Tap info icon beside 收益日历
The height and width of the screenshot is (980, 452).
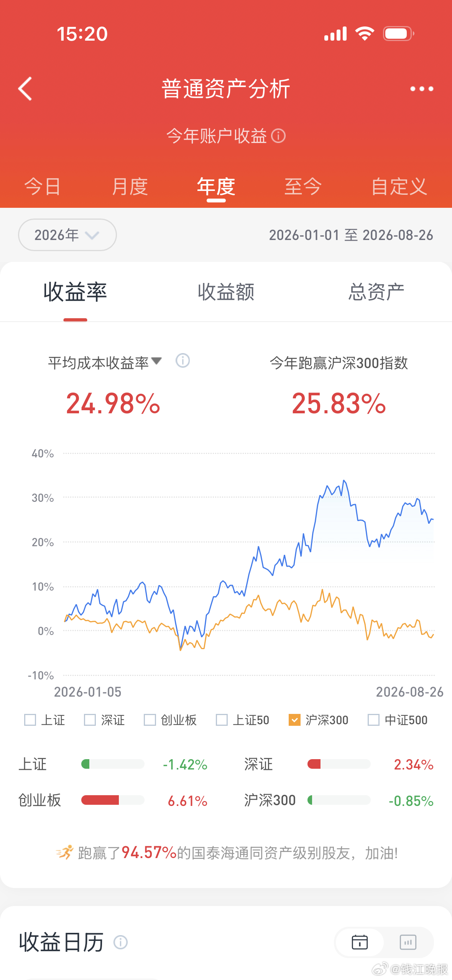coord(120,942)
